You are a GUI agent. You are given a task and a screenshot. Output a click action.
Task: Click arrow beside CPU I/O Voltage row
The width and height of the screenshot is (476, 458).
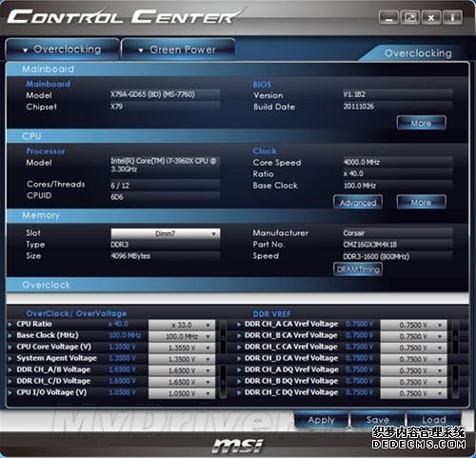pyautogui.click(x=10, y=393)
